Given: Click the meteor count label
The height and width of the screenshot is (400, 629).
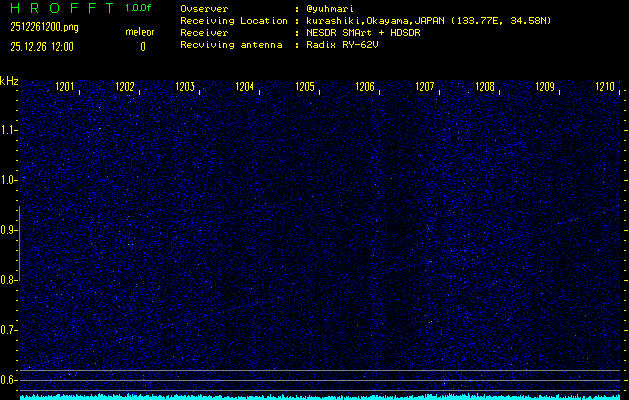Looking at the screenshot, I should [140, 32].
